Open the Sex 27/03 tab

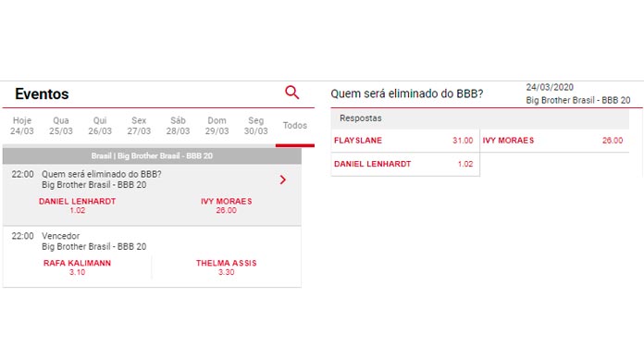click(139, 126)
